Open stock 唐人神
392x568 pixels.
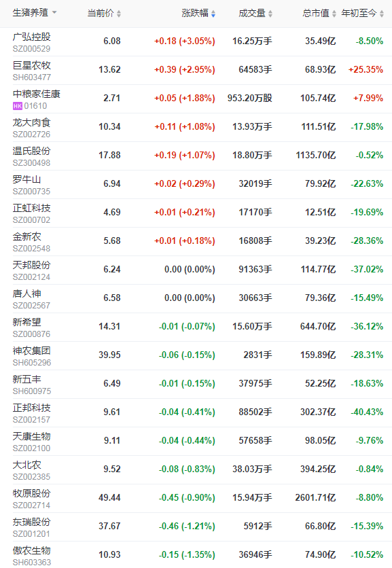(x=26, y=294)
